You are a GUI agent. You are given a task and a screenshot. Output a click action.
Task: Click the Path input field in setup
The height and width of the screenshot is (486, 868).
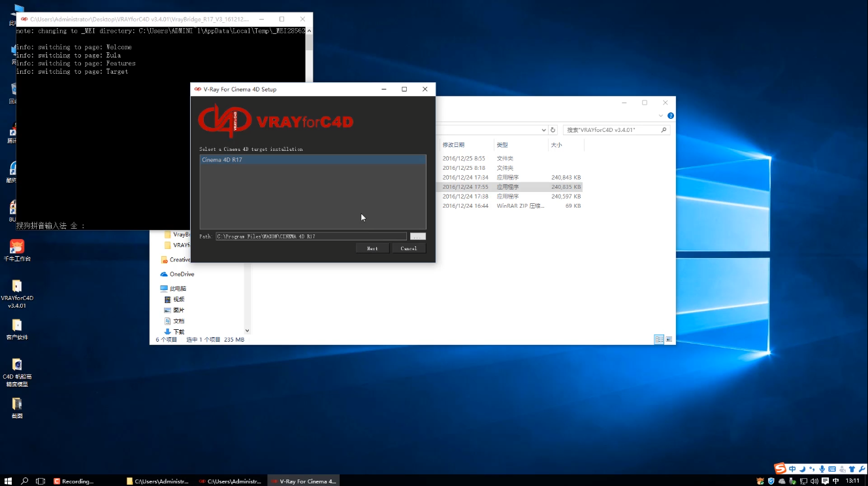point(311,236)
